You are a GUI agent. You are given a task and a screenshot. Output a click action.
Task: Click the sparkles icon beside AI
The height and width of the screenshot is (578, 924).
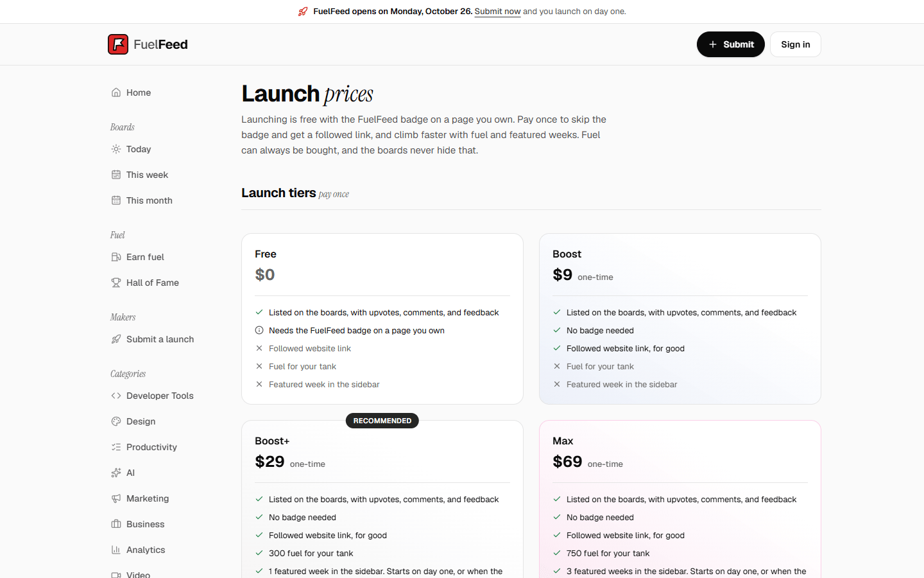click(116, 473)
